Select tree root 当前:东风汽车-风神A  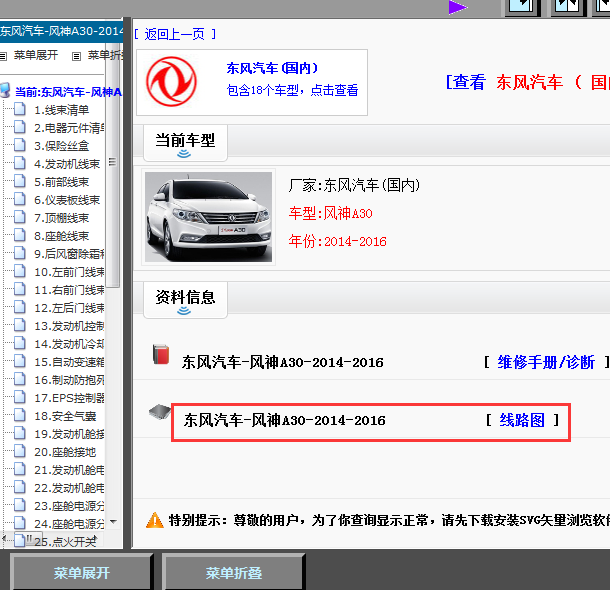click(x=68, y=92)
